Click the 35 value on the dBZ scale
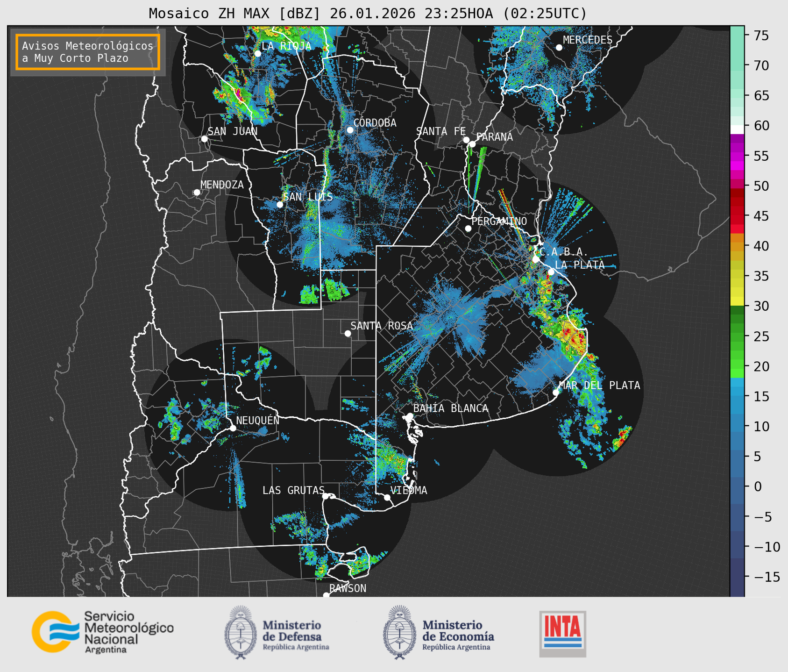The width and height of the screenshot is (788, 672). (761, 276)
